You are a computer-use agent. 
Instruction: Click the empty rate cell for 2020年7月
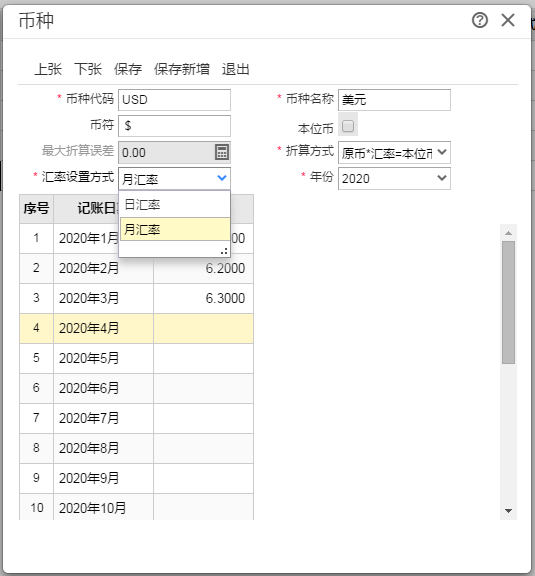click(203, 418)
